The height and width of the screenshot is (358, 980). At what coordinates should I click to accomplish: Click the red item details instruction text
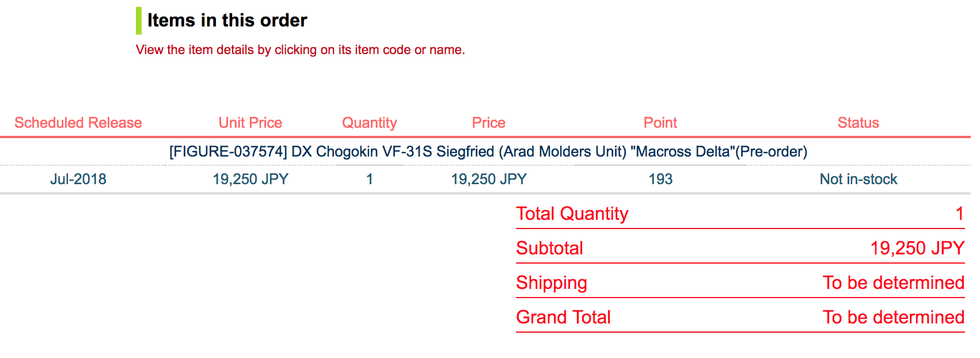coord(301,50)
